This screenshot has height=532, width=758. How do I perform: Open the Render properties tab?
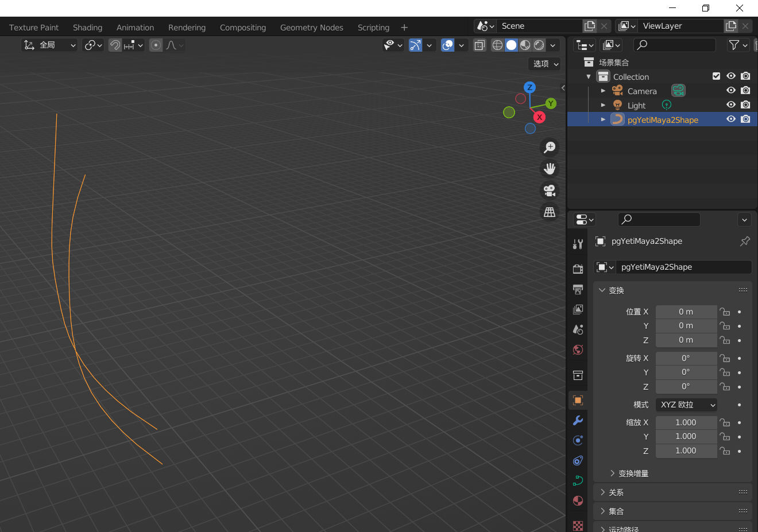click(x=578, y=269)
